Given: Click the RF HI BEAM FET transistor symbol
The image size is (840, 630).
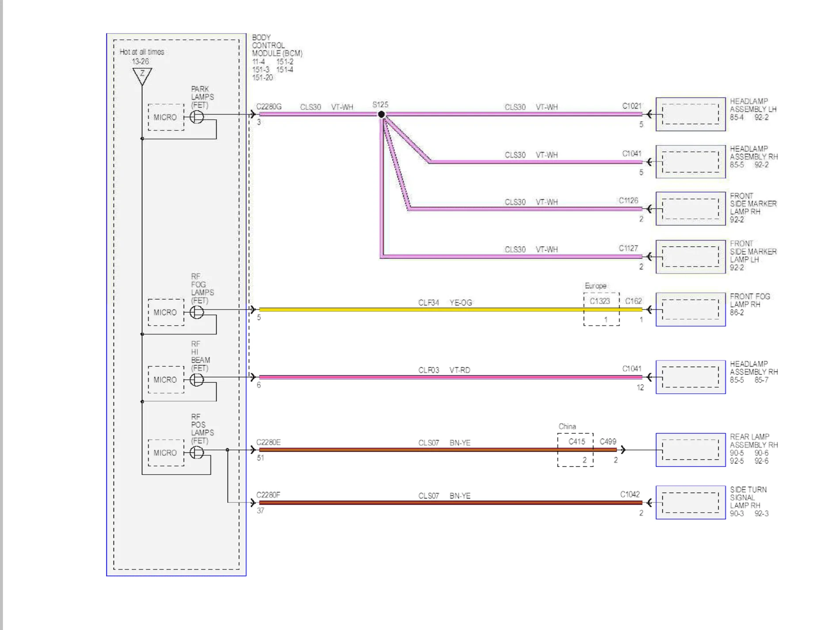Looking at the screenshot, I should tap(197, 380).
